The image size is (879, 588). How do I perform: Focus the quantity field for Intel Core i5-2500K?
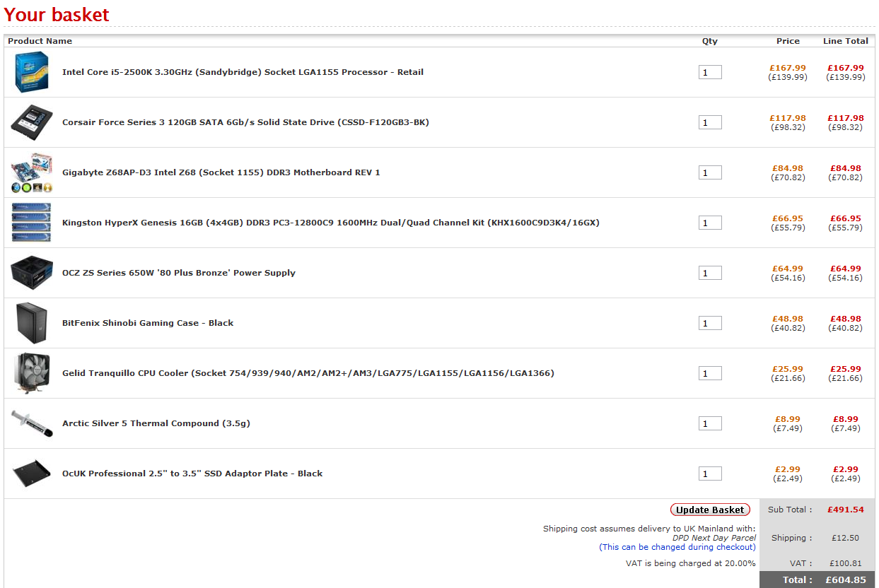pyautogui.click(x=710, y=72)
